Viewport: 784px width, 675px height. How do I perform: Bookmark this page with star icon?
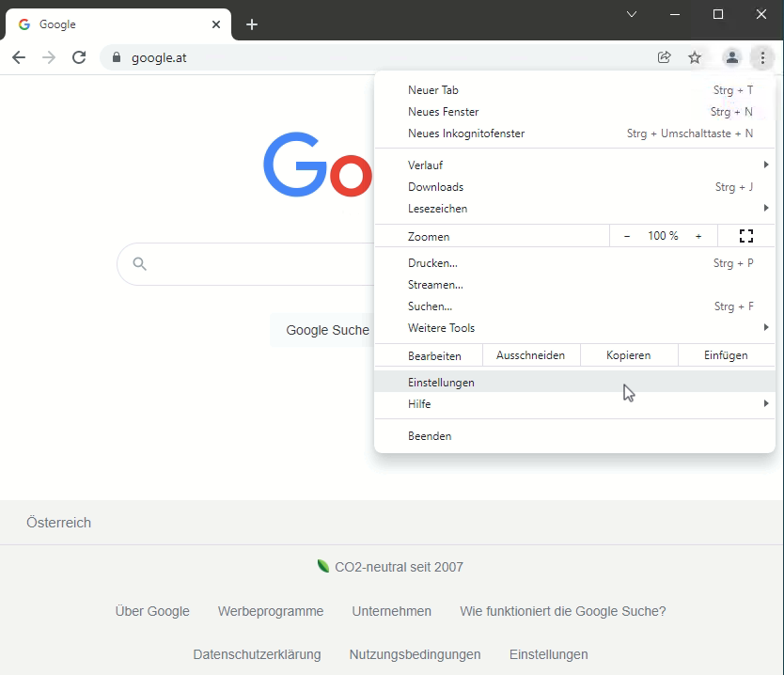point(695,57)
